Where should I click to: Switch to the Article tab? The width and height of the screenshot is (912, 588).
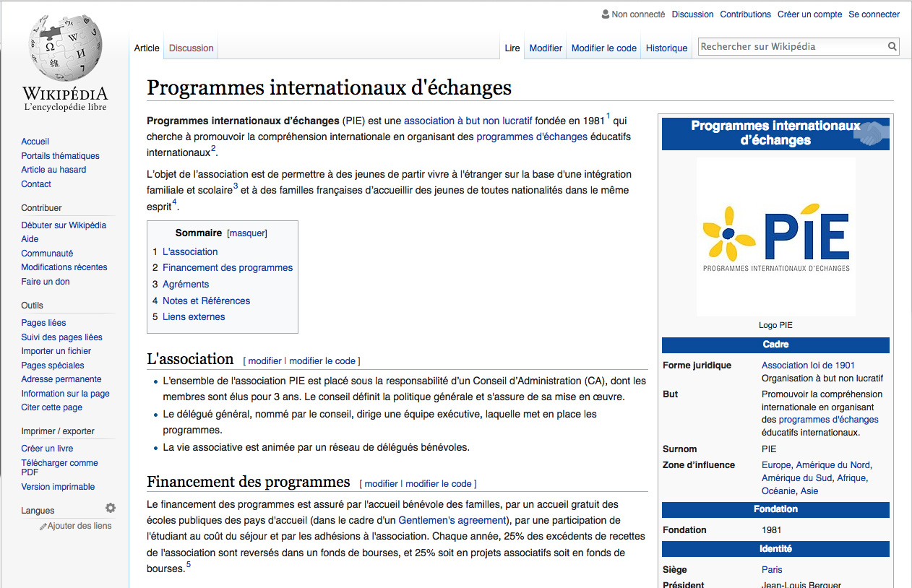click(x=147, y=48)
